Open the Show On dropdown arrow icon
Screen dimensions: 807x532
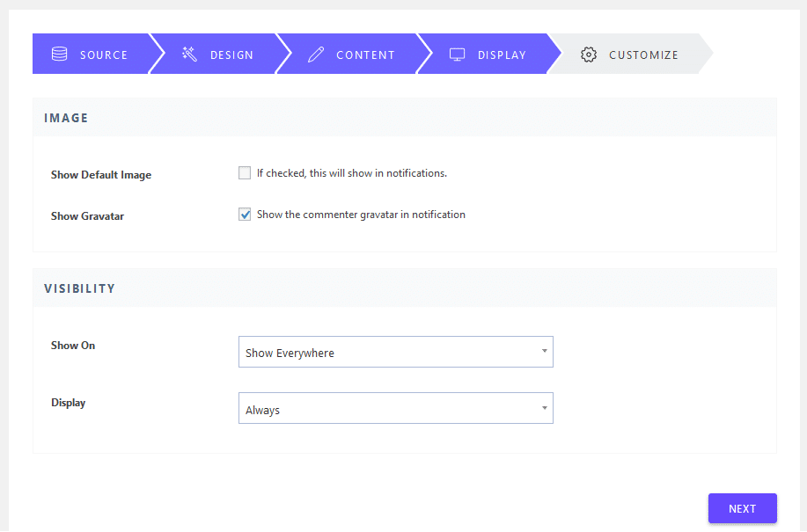tap(543, 352)
